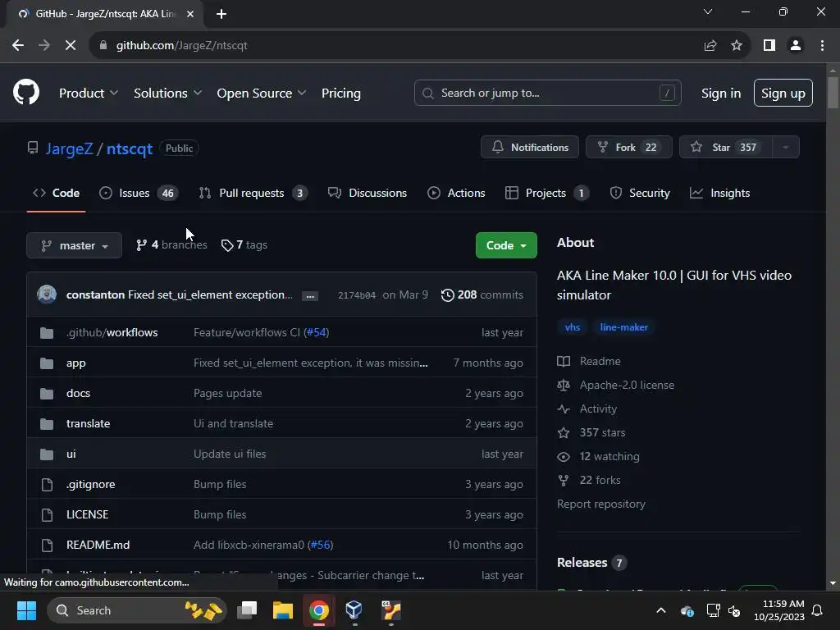Open the Security tab
840x630 pixels.
(640, 193)
